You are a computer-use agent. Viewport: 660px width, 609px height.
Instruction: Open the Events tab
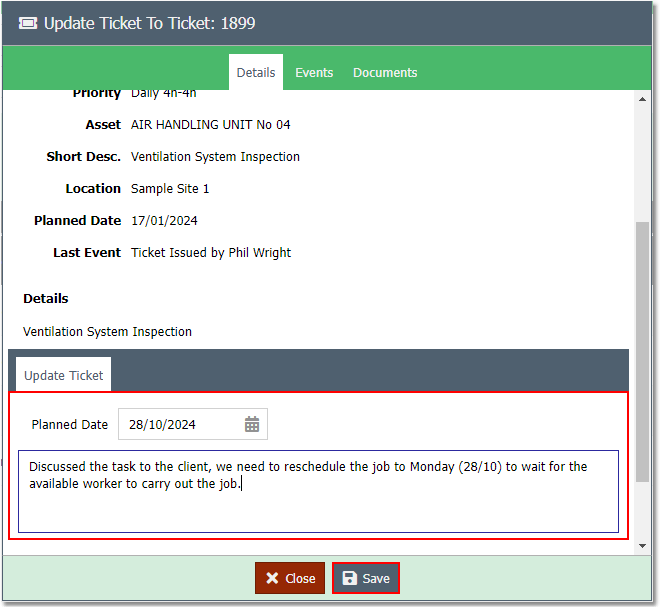click(314, 72)
